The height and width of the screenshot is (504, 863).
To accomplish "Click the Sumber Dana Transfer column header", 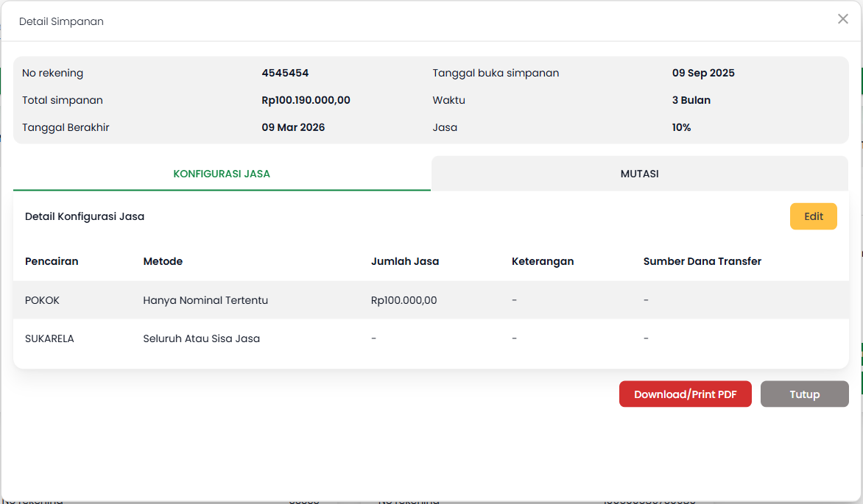I will 702,261.
